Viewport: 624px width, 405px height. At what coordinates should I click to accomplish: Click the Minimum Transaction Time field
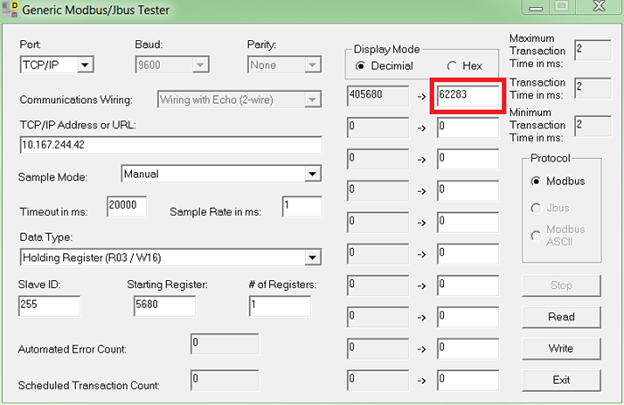pos(593,126)
